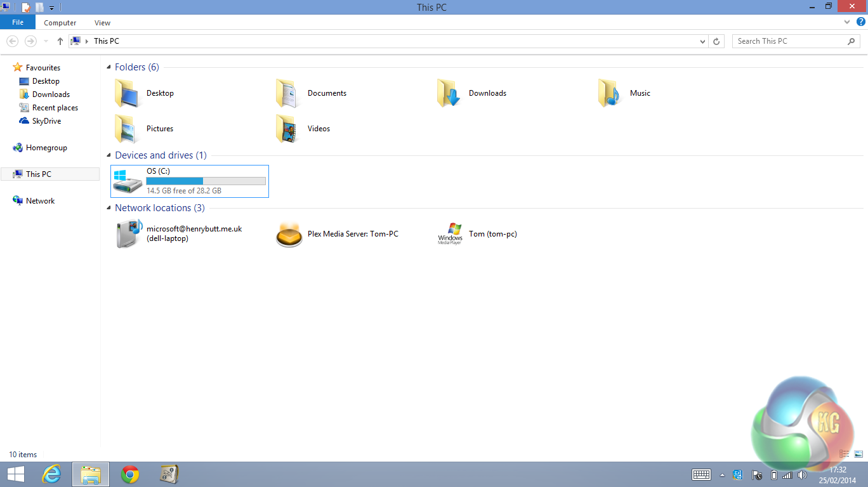Select Network in navigation pane
This screenshot has width=868, height=487.
40,201
